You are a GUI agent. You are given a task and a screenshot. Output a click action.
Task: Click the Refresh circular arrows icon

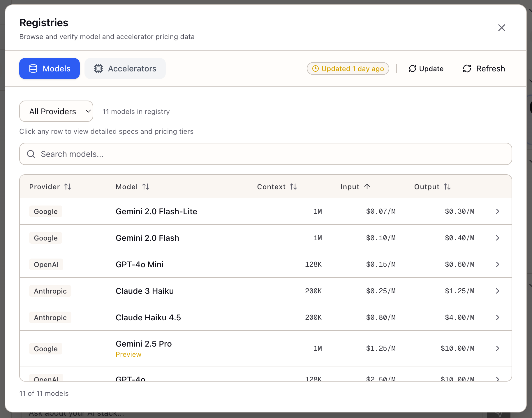tap(467, 69)
